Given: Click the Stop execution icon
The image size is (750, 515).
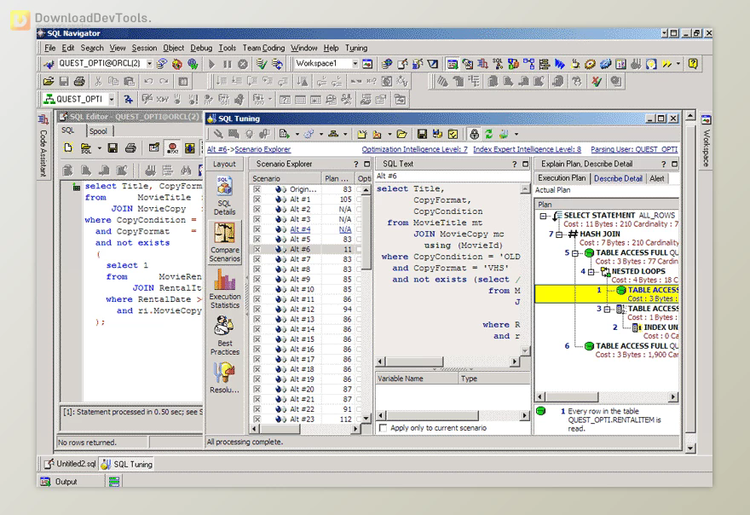Looking at the screenshot, I should point(243,64).
